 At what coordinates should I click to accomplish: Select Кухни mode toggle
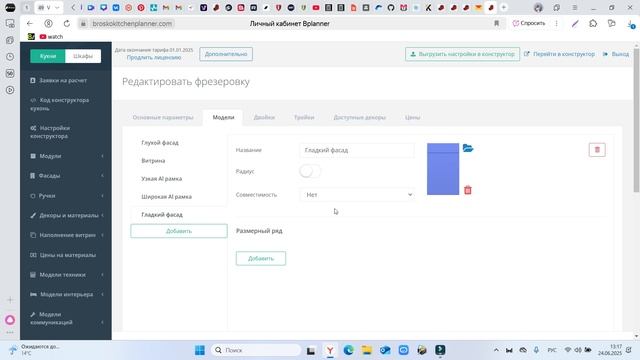(x=48, y=56)
